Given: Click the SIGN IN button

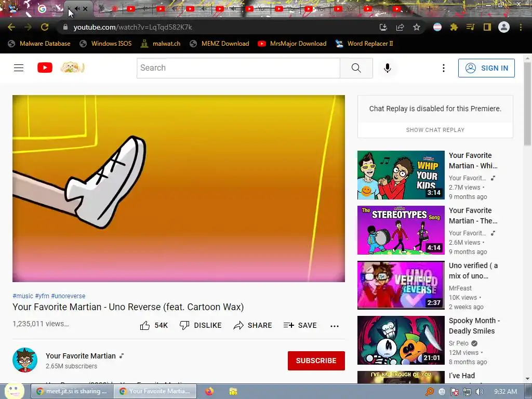Looking at the screenshot, I should [x=486, y=68].
